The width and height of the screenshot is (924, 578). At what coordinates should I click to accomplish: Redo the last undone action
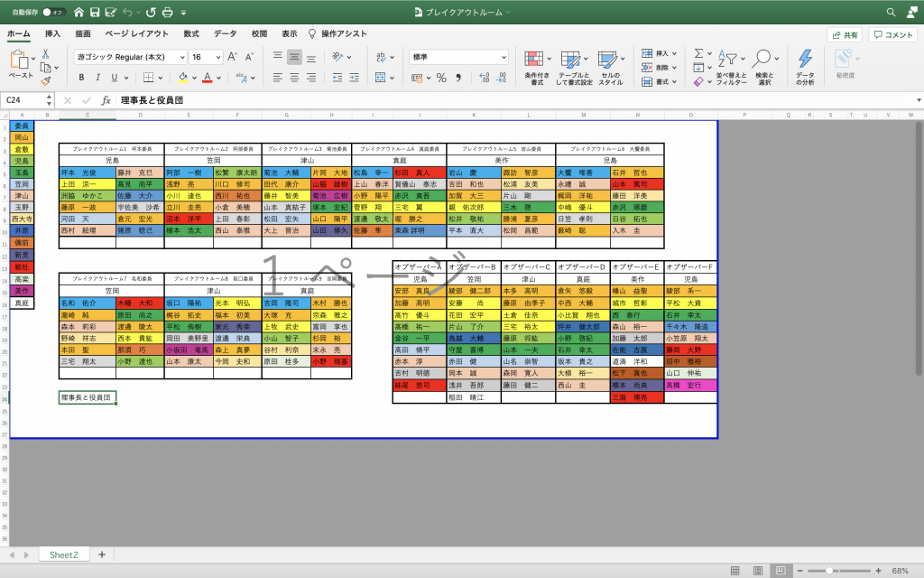pyautogui.click(x=151, y=12)
